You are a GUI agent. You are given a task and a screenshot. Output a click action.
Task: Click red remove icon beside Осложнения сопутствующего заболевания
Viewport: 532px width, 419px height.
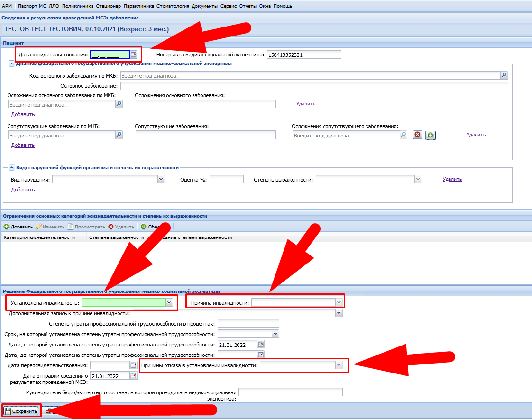(x=417, y=135)
